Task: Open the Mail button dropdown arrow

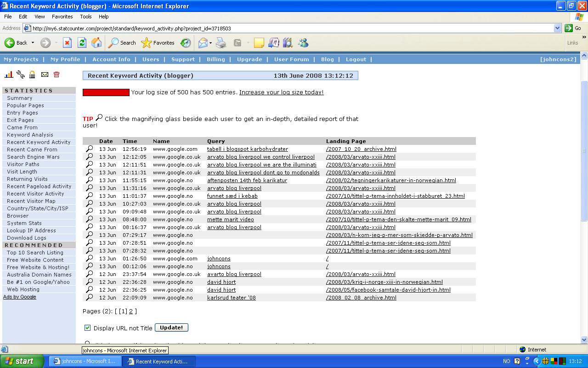Action: [210, 43]
